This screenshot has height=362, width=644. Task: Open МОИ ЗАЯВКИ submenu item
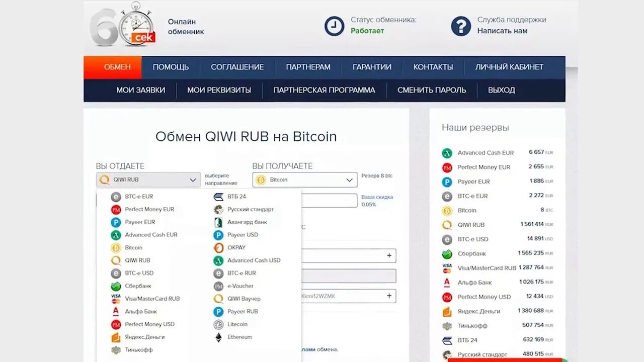click(141, 90)
